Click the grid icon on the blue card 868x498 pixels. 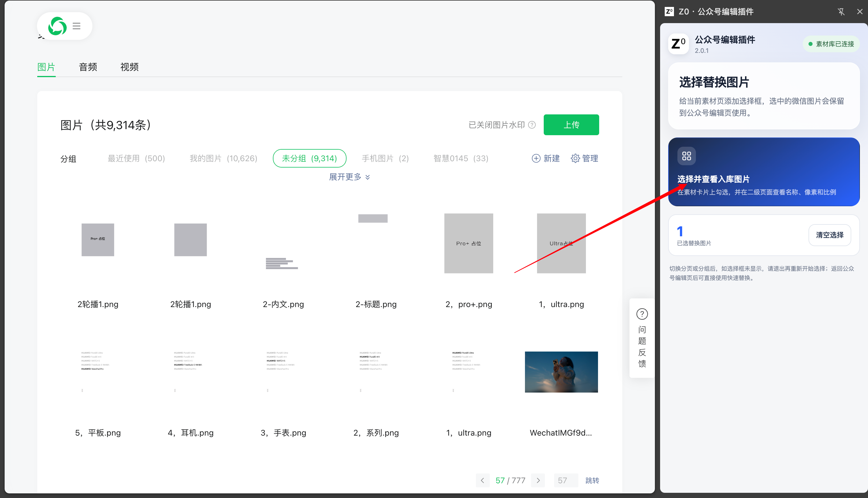pos(686,156)
